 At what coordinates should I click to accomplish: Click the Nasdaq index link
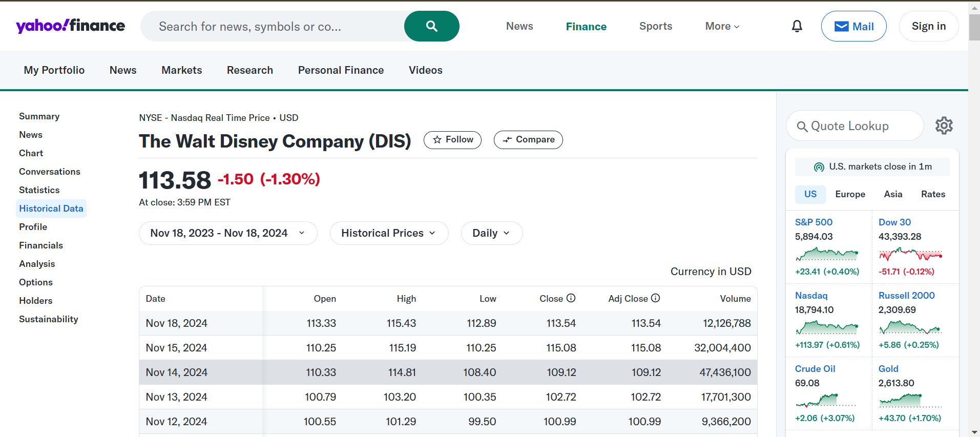pyautogui.click(x=811, y=295)
